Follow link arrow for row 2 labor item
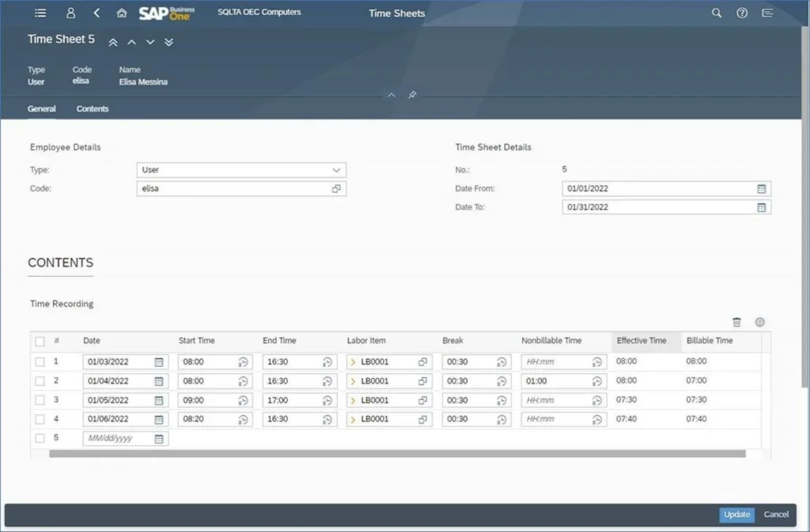Viewport: 810px width, 532px height. tap(353, 381)
